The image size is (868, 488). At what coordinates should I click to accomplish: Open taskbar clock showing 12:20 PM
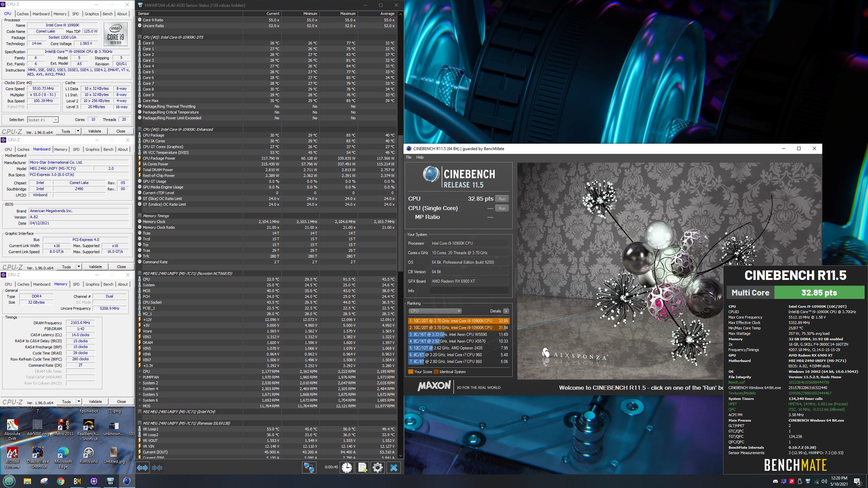839,481
